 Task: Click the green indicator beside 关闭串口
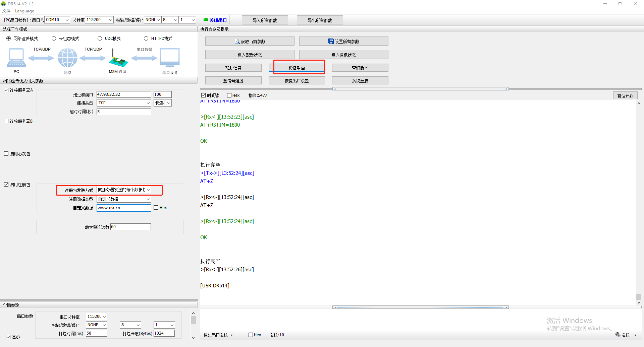(206, 20)
